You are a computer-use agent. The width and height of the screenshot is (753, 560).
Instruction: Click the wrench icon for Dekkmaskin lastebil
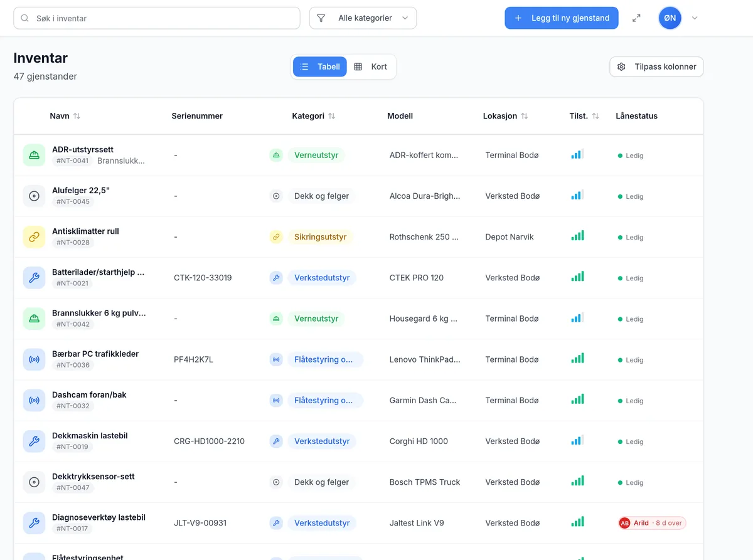tap(34, 441)
